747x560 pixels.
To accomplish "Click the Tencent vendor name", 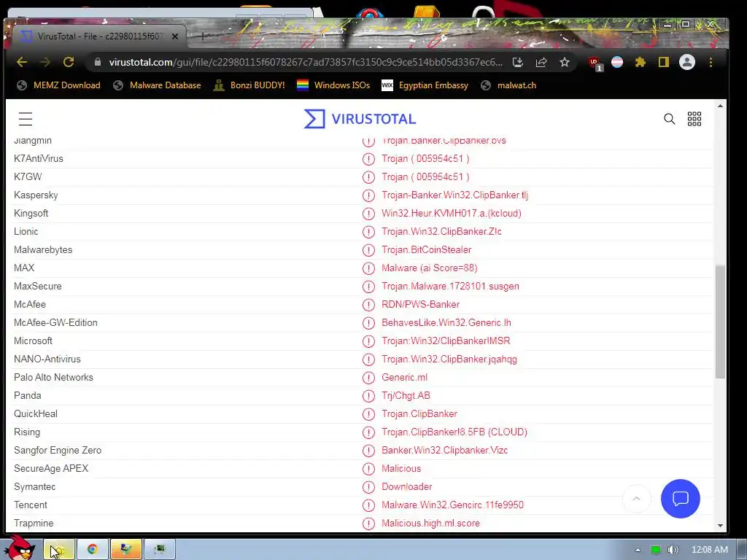I will tap(31, 505).
